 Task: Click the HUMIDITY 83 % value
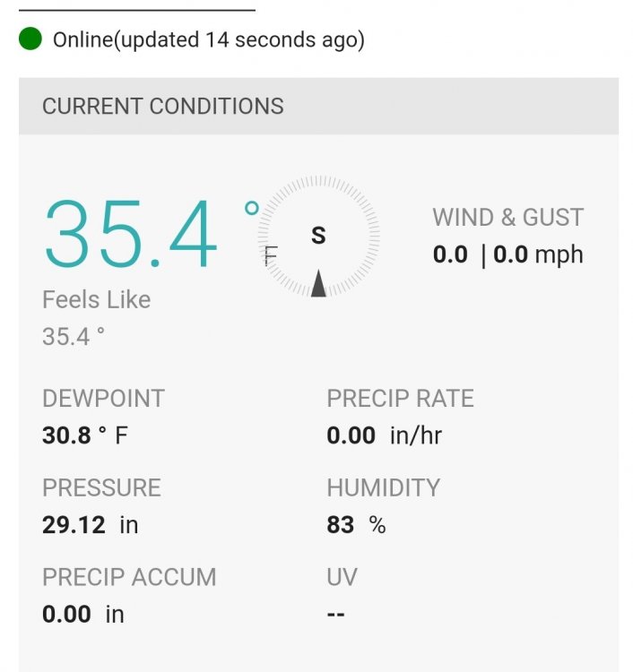click(x=356, y=524)
